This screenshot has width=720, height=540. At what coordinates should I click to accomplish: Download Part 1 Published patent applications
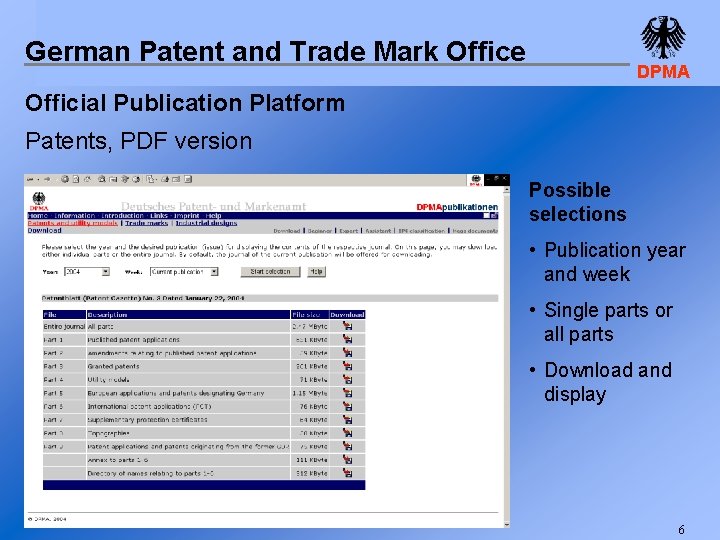tap(347, 339)
